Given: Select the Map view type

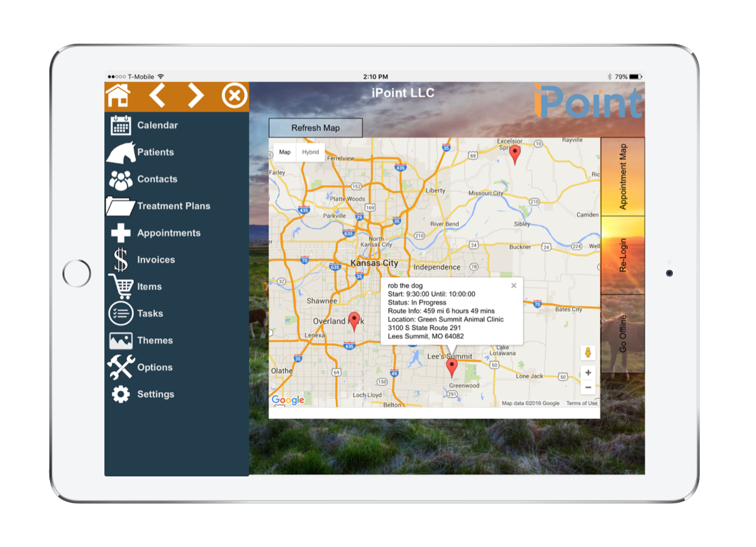Looking at the screenshot, I should pos(285,152).
